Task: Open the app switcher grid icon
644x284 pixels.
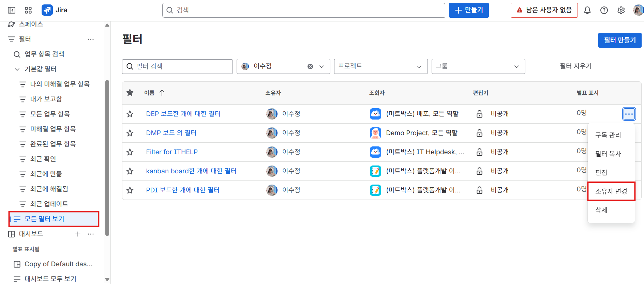Action: pyautogui.click(x=28, y=10)
